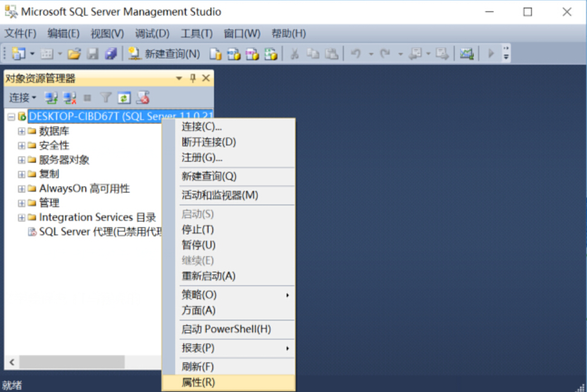
Task: Open the Redo history dropdown arrow
Action: (x=400, y=54)
